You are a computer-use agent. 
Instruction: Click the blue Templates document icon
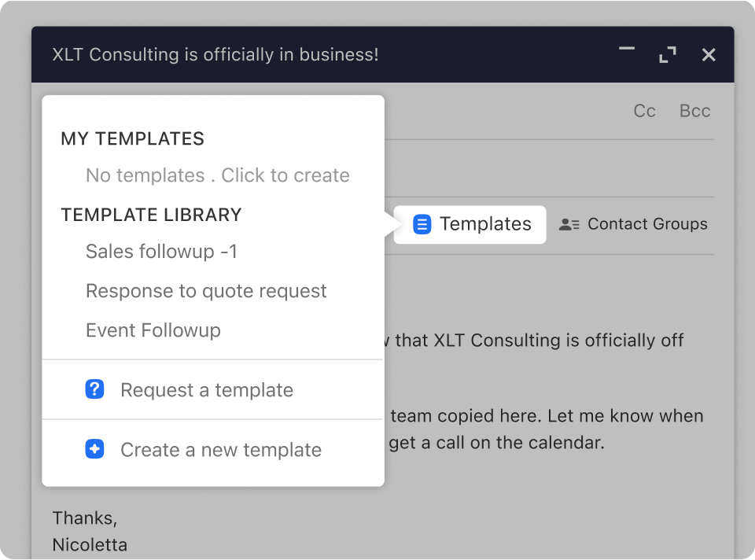point(422,224)
